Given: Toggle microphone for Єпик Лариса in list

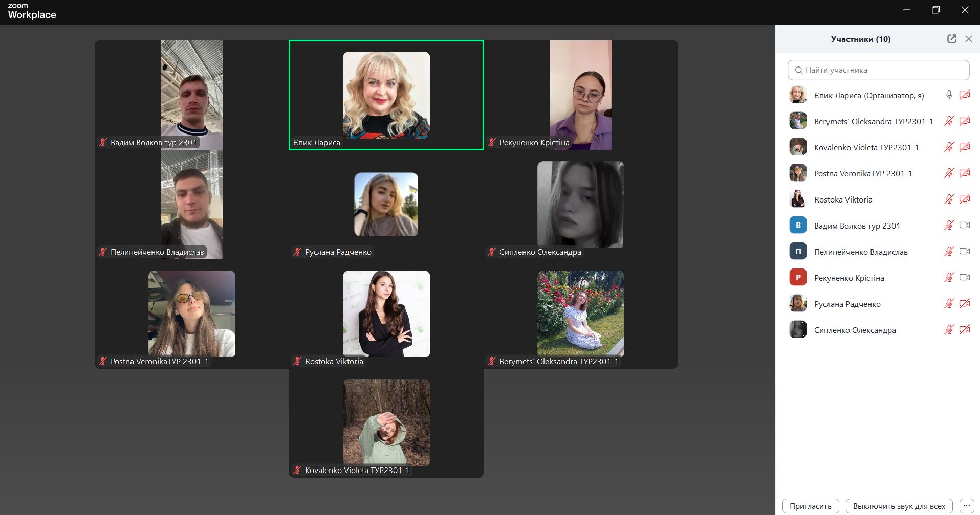Looking at the screenshot, I should [949, 95].
